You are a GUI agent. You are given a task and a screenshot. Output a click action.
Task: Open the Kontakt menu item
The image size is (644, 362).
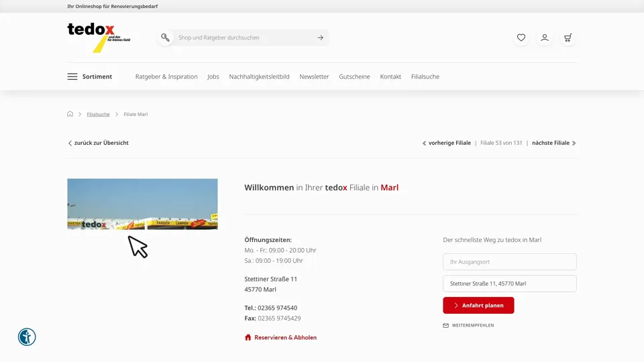coord(390,76)
